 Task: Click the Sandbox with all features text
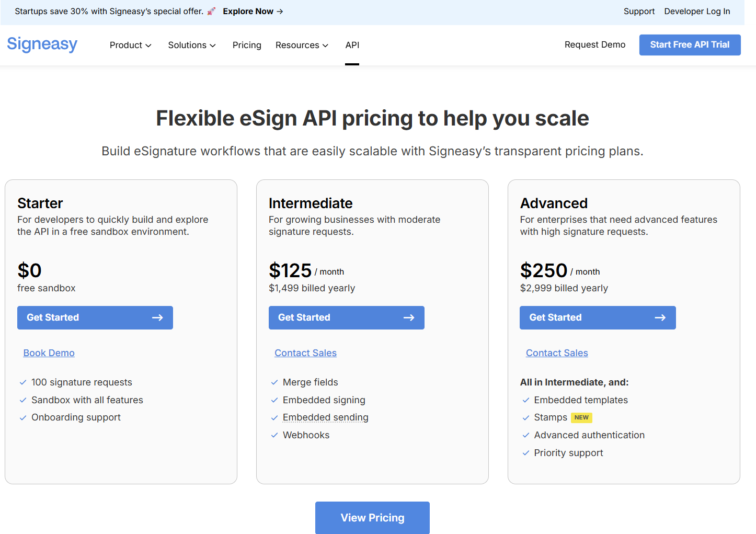87,400
